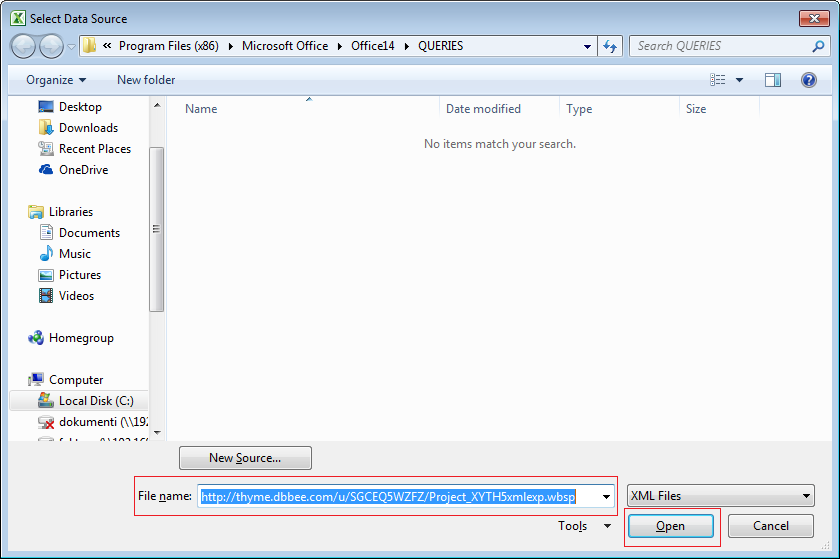
Task: Expand the address bar history dropdown
Action: click(x=587, y=47)
